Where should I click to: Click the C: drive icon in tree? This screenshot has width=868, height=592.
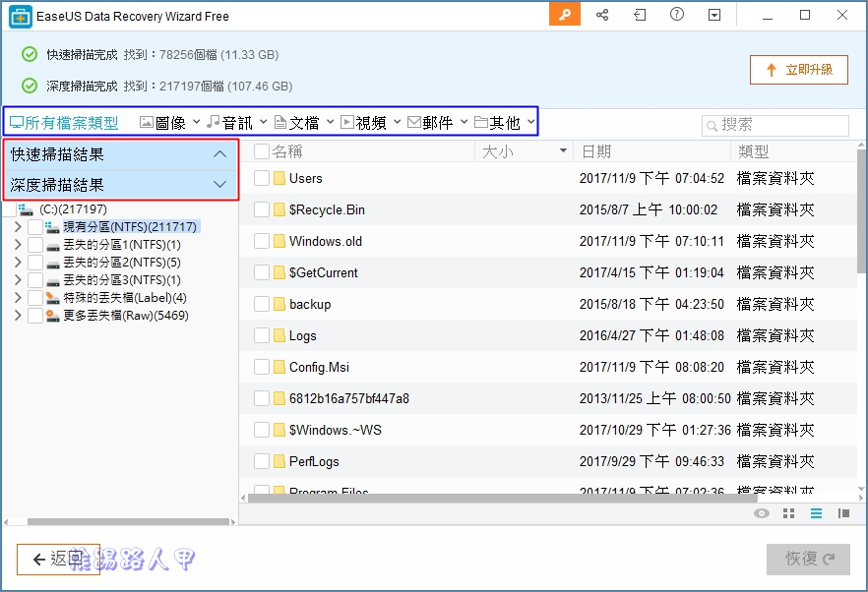coord(26,209)
